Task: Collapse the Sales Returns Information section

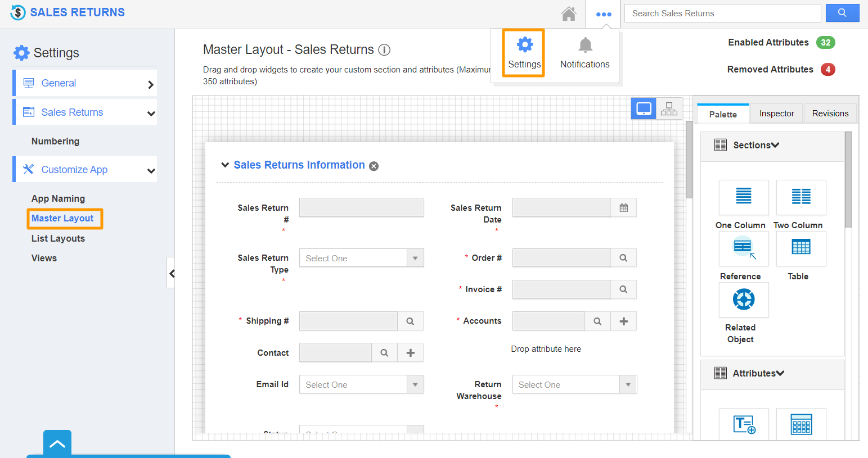Action: click(x=225, y=165)
